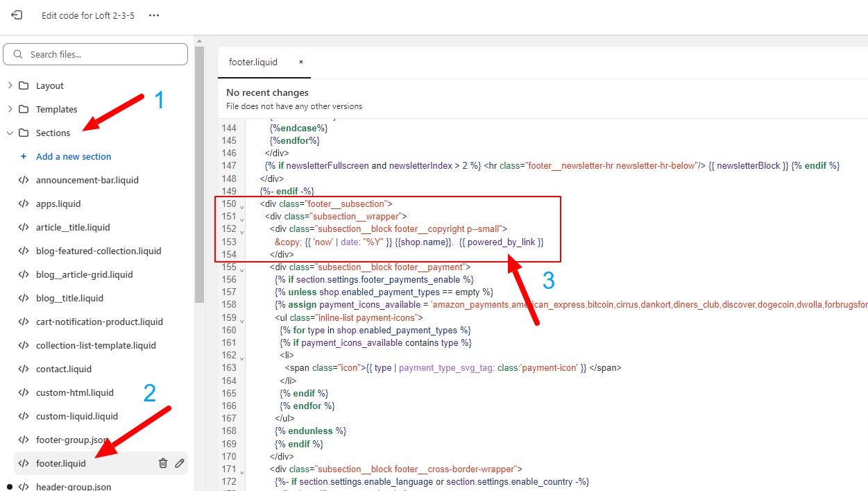
Task: Click the exit editor icon
Action: (x=17, y=15)
